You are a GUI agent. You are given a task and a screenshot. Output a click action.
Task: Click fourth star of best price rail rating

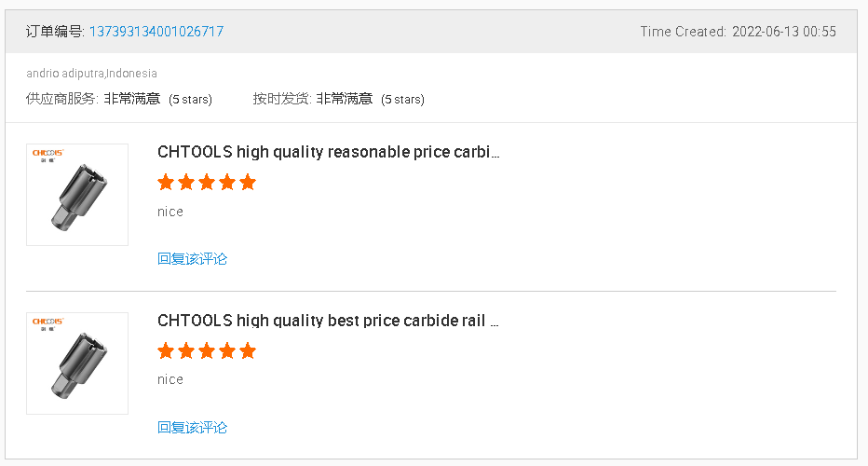(227, 351)
